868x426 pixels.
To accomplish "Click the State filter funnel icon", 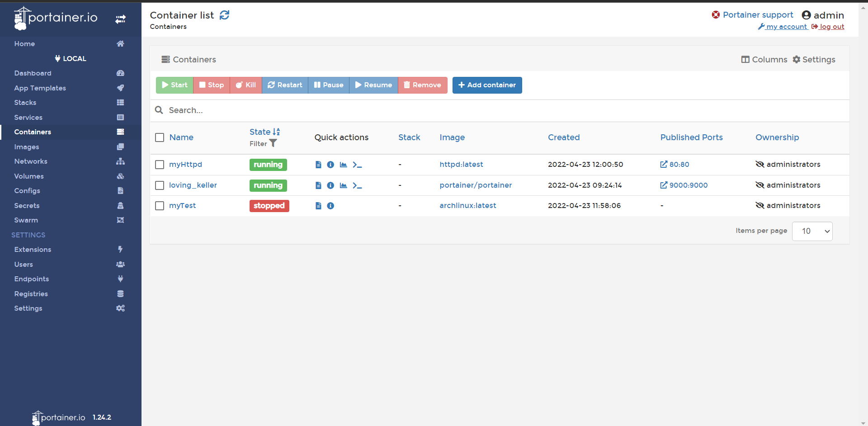I will point(273,143).
